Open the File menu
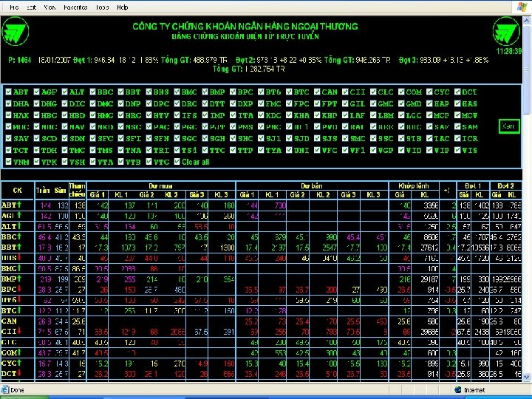 tap(14, 7)
